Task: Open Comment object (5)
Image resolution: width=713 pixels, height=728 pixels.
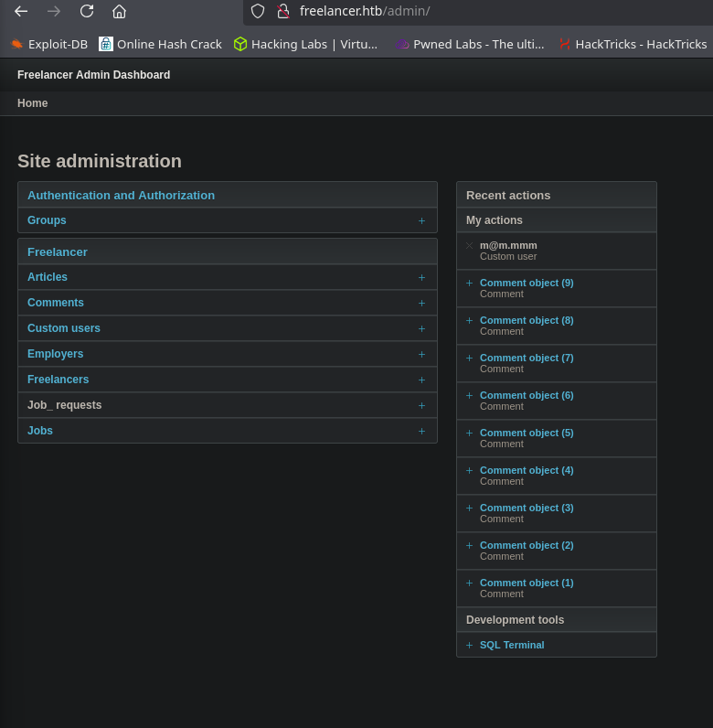Action: (527, 433)
